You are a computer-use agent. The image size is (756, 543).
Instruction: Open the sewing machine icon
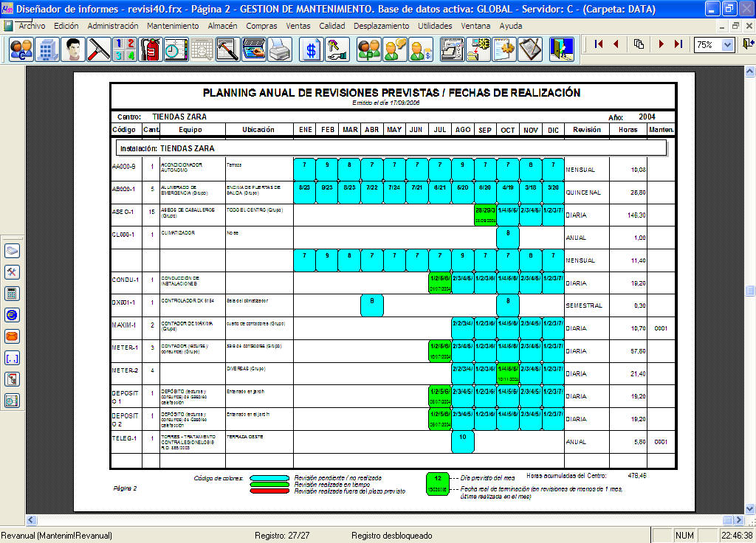point(453,49)
